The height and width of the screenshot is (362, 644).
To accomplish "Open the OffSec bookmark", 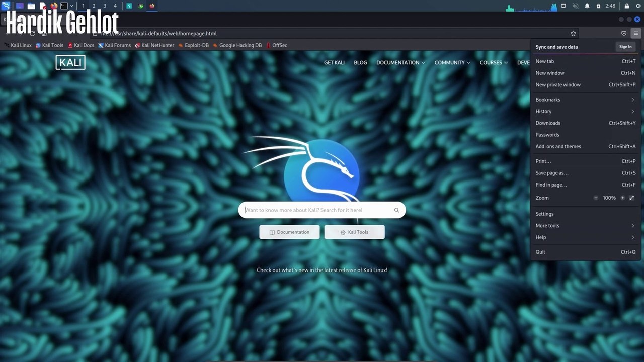I will click(276, 45).
